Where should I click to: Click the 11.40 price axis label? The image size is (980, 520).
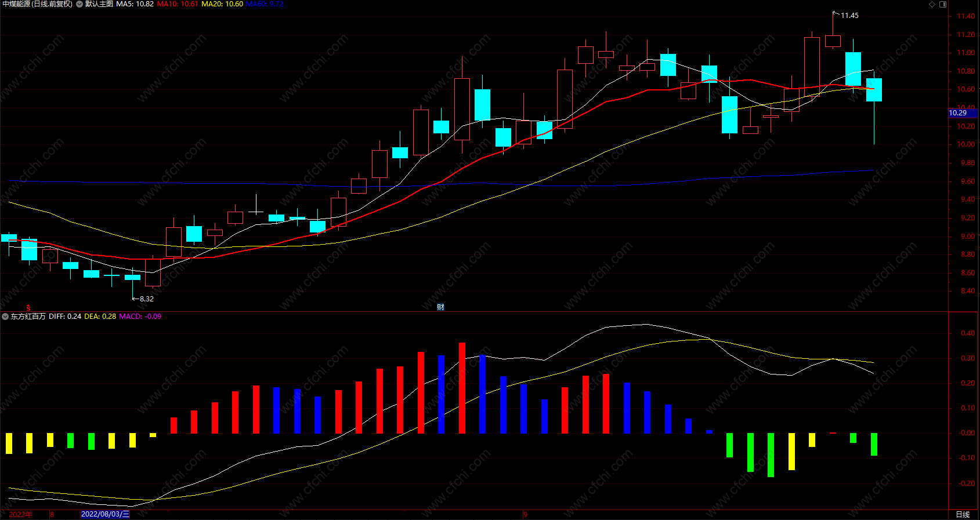click(966, 16)
